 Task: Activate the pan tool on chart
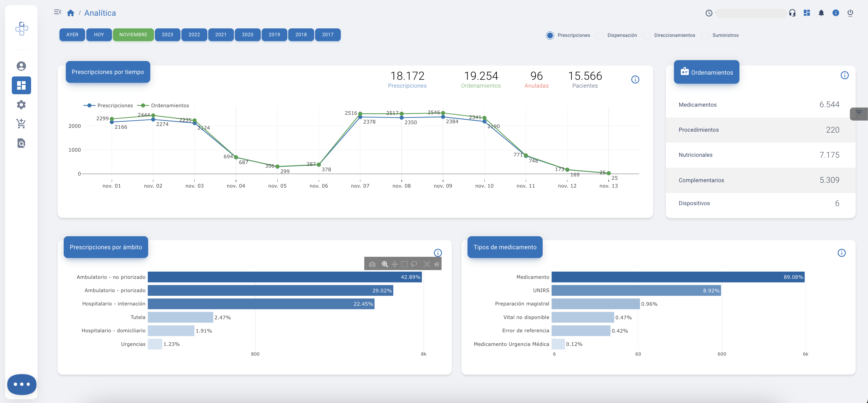[394, 264]
